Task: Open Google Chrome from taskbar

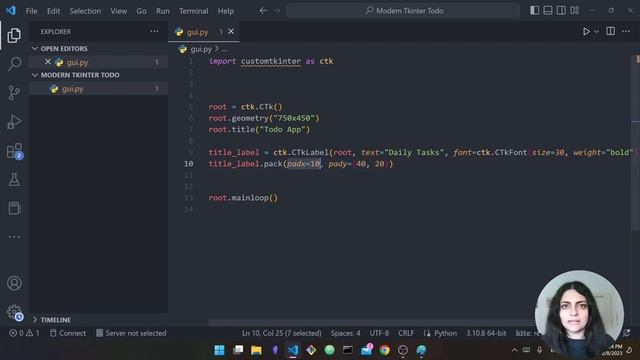Action: [384, 350]
